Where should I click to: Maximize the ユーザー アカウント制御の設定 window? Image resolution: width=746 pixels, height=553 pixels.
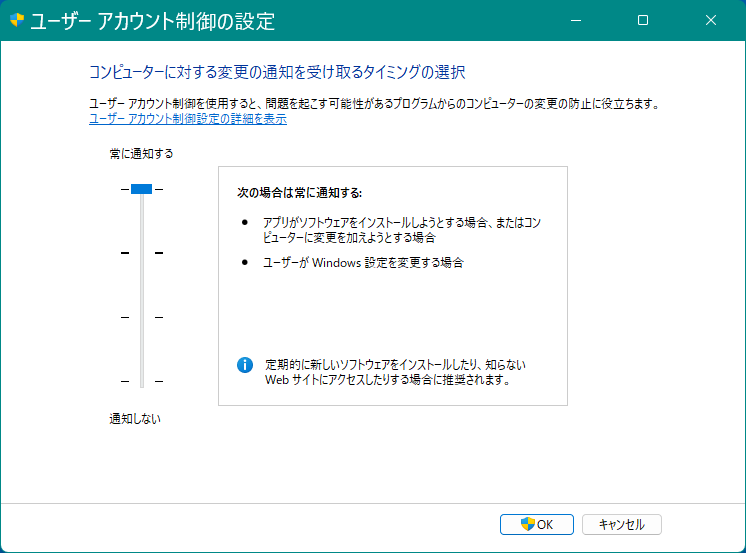643,20
